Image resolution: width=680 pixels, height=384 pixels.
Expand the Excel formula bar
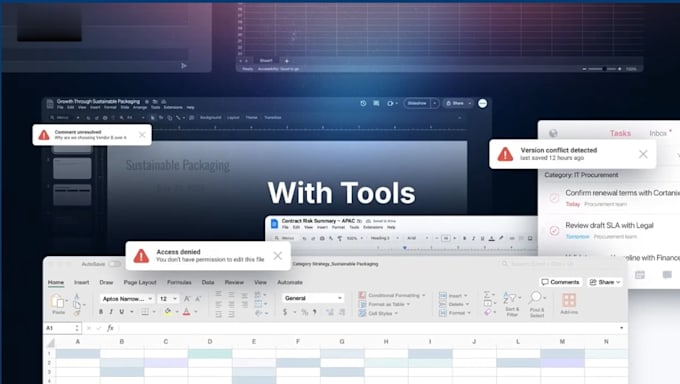point(621,328)
